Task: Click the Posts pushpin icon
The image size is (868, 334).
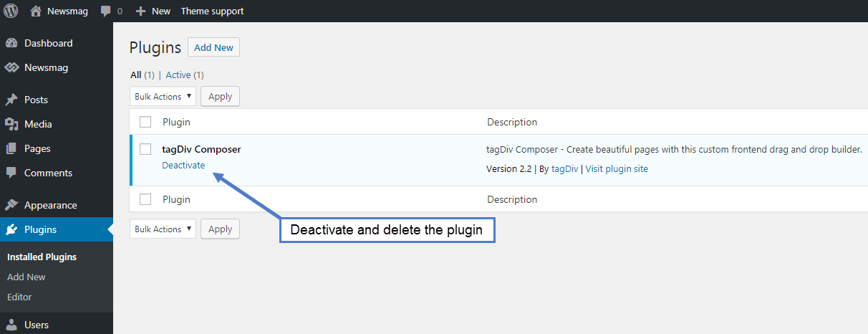Action: pos(11,100)
